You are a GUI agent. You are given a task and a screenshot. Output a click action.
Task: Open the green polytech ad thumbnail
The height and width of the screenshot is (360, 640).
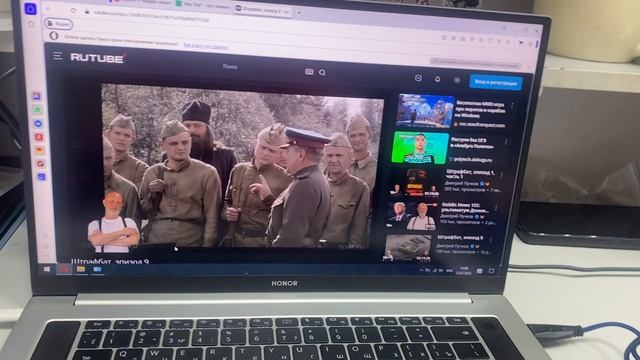tap(420, 148)
